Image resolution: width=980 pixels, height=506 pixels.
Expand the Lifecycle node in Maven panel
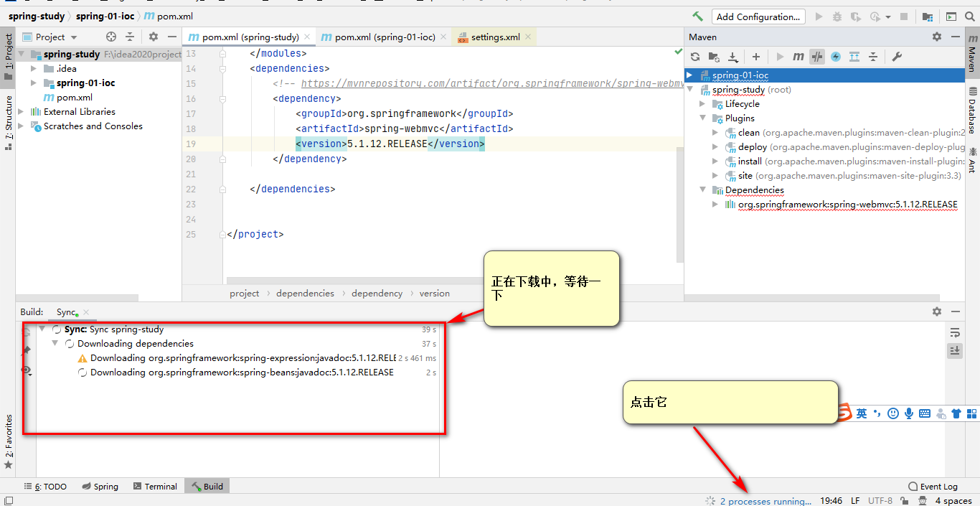[704, 103]
